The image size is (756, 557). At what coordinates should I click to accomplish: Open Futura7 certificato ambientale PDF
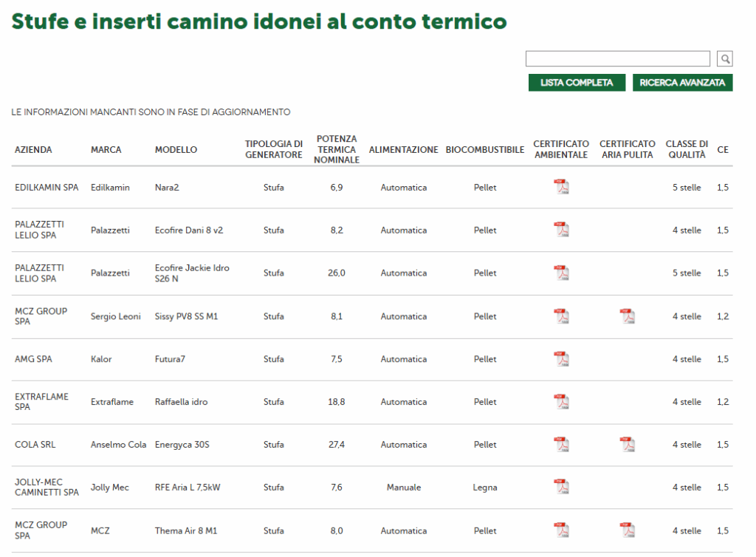coord(561,359)
